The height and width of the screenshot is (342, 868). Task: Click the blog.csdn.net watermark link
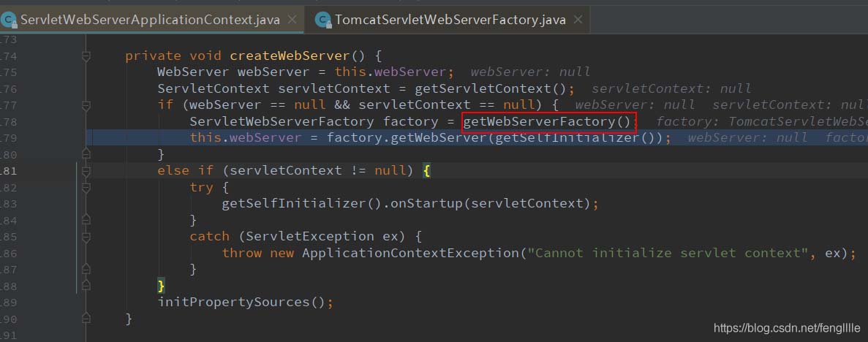click(786, 328)
